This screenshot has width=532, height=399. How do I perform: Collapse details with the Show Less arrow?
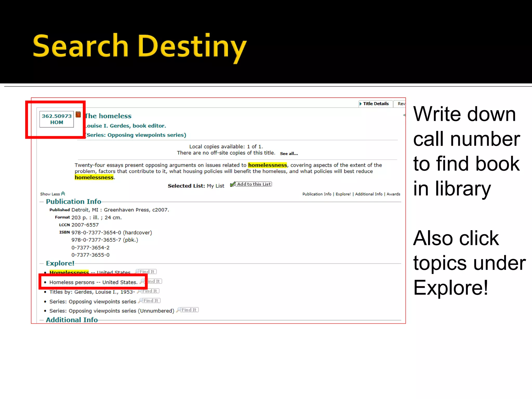(x=63, y=194)
